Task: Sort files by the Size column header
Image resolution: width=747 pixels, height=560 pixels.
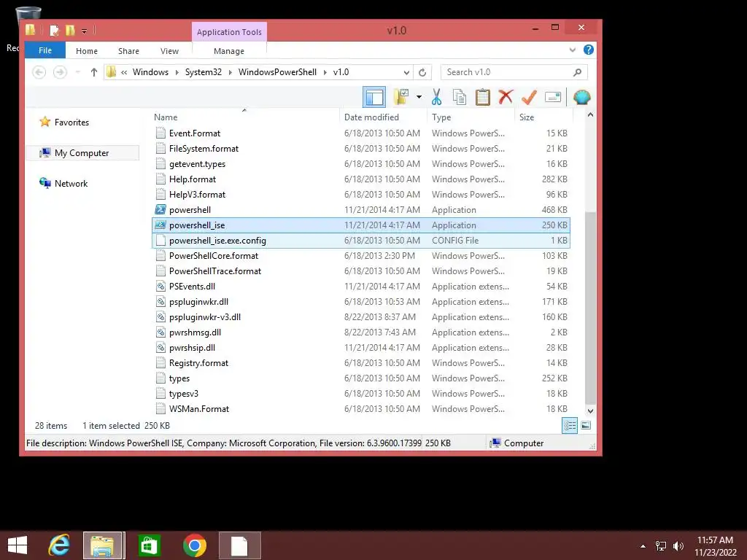Action: coord(543,117)
